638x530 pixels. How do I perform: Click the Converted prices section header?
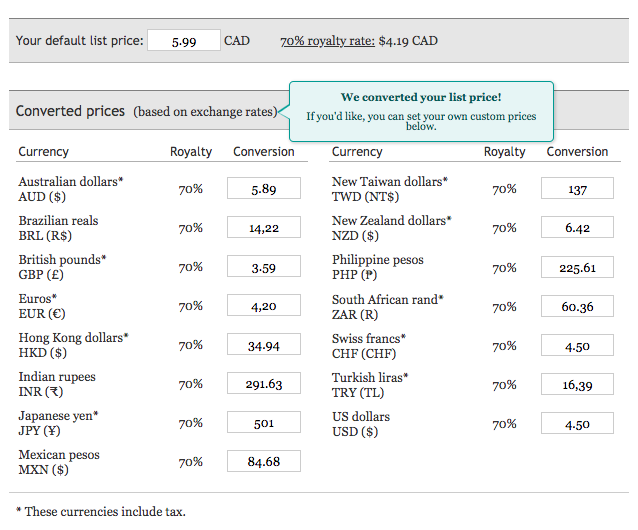point(70,111)
